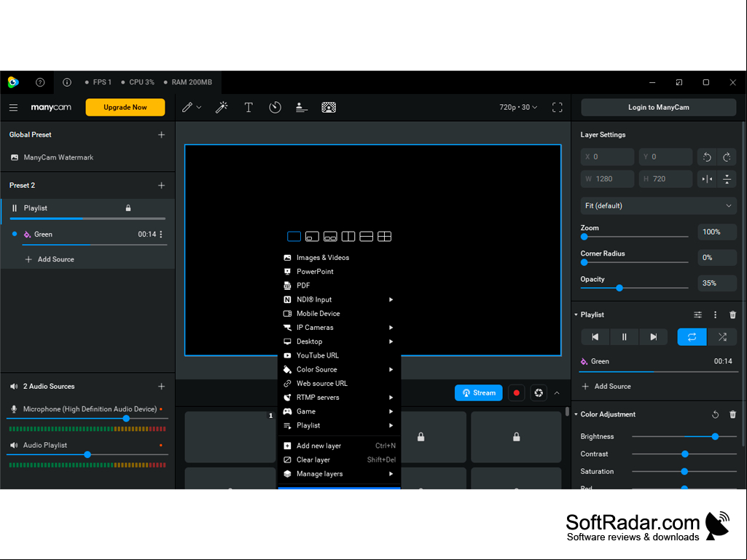
Task: Expand the NDI Input submenu
Action: point(339,299)
